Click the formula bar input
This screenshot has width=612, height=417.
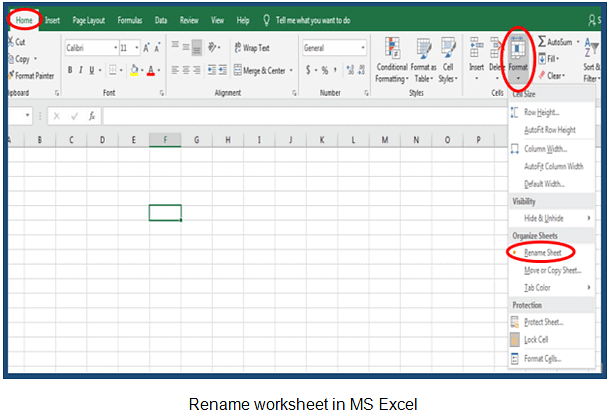point(305,116)
